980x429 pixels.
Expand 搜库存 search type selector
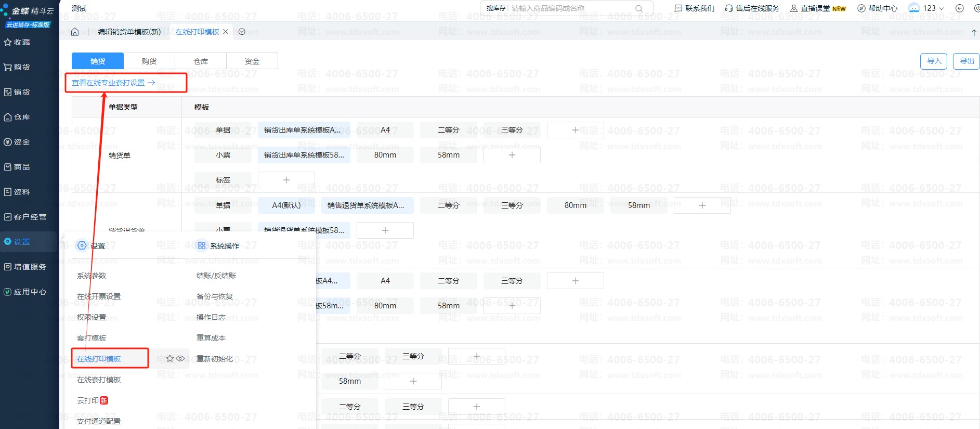click(x=495, y=8)
